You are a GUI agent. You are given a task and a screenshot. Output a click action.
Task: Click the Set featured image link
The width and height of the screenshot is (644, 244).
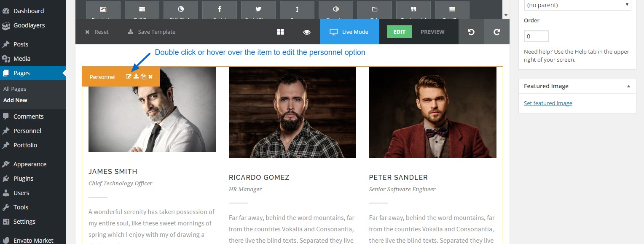click(548, 103)
